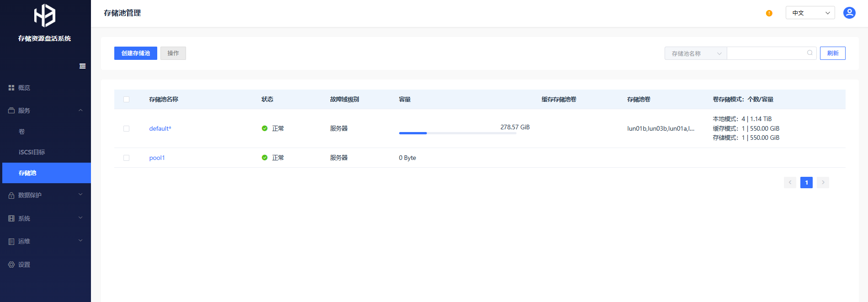Go to next page arrow
Viewport: 868px width, 302px height.
click(823, 182)
